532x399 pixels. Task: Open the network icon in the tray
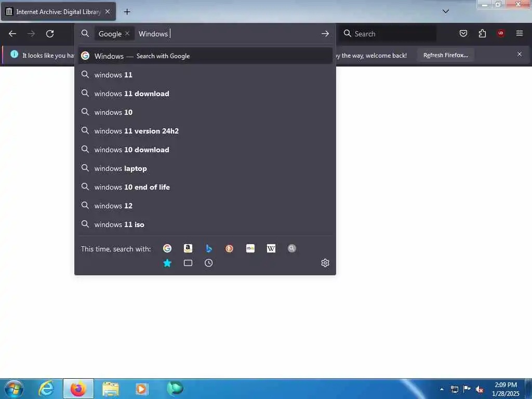click(x=455, y=389)
